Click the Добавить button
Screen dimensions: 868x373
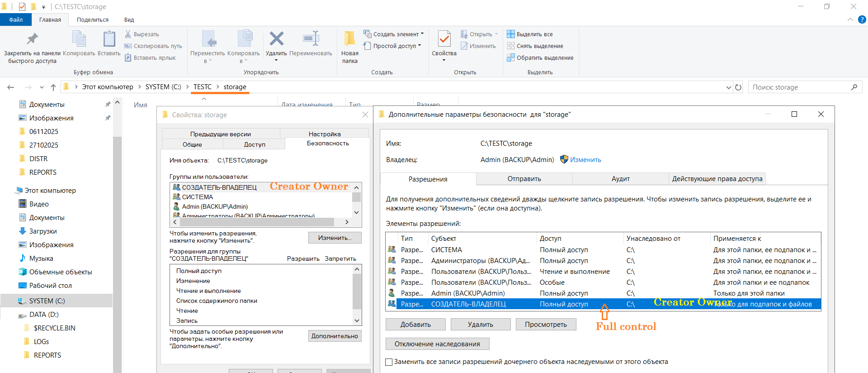tap(415, 325)
